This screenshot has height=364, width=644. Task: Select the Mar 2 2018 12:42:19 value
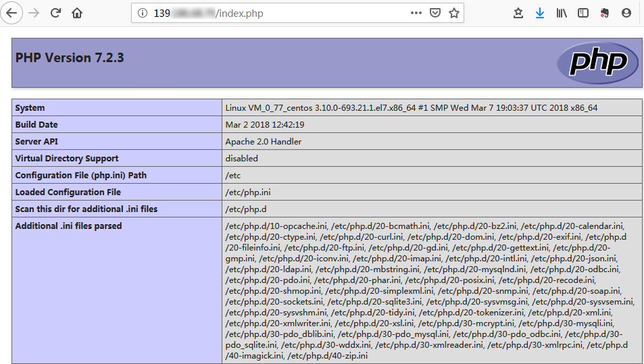coord(264,125)
